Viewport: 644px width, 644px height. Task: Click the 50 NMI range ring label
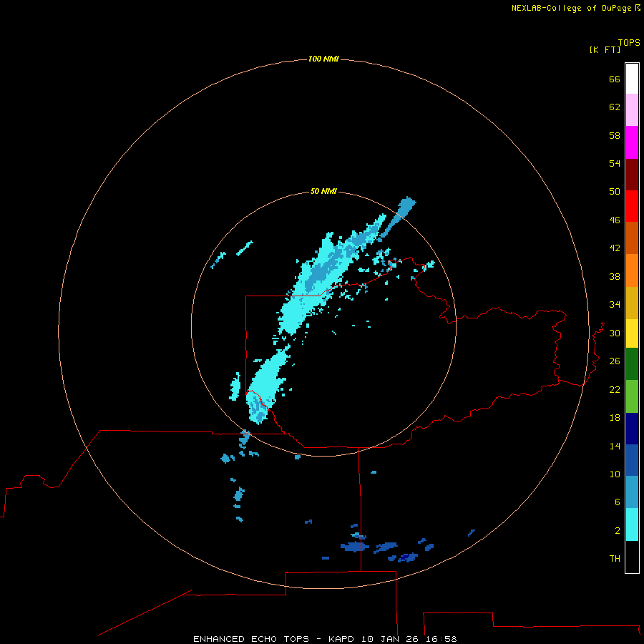[x=323, y=191]
